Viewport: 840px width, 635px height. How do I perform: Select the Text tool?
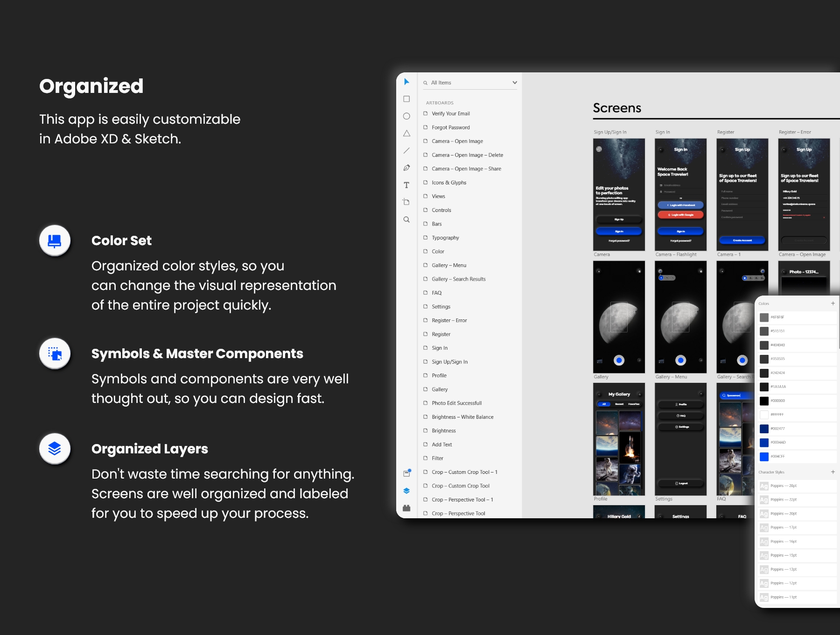click(x=406, y=185)
